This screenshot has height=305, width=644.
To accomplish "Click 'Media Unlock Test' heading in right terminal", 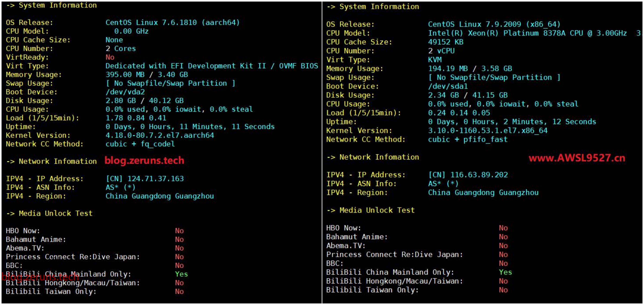I will (377, 210).
